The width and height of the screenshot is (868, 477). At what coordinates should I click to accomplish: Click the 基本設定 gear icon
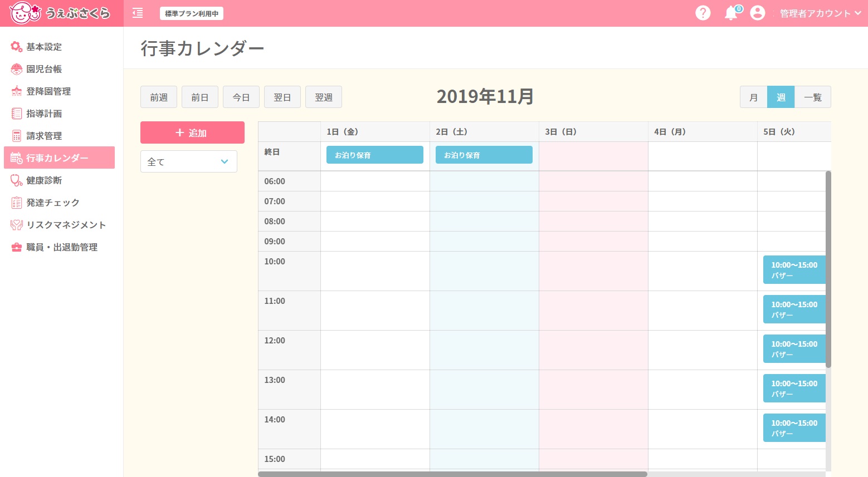[x=17, y=47]
